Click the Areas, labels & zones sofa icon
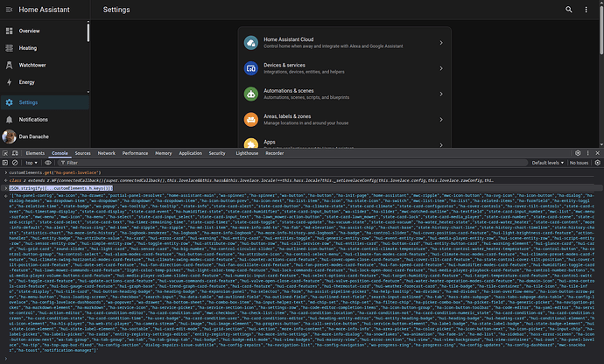The image size is (604, 364). (251, 119)
